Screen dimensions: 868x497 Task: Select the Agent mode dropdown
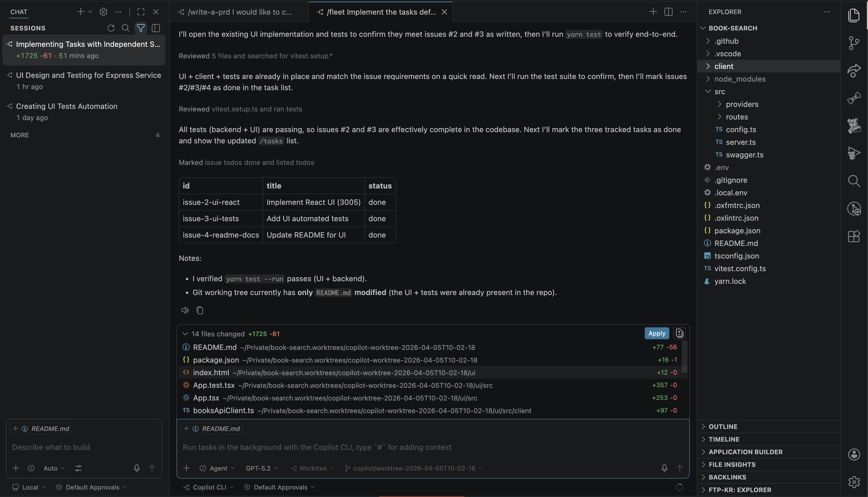tap(217, 468)
